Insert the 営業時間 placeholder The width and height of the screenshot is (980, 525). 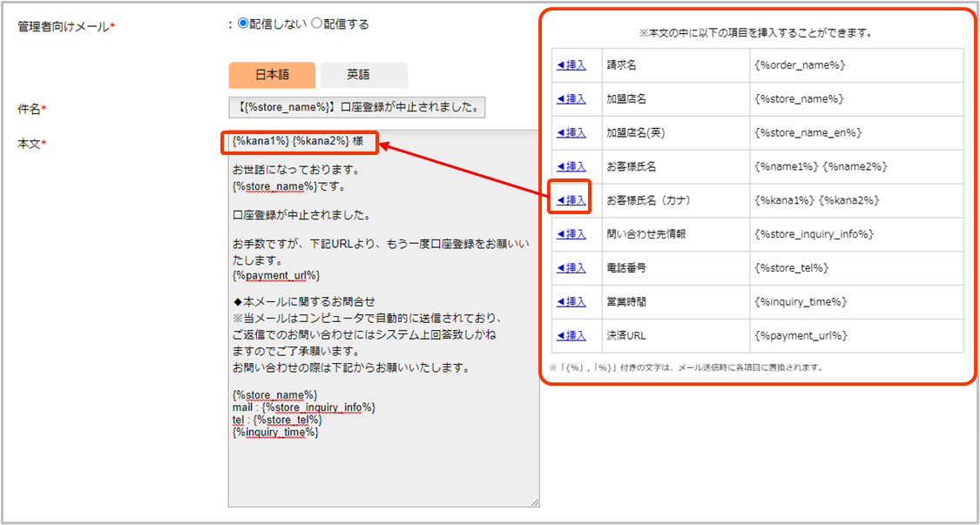click(571, 302)
